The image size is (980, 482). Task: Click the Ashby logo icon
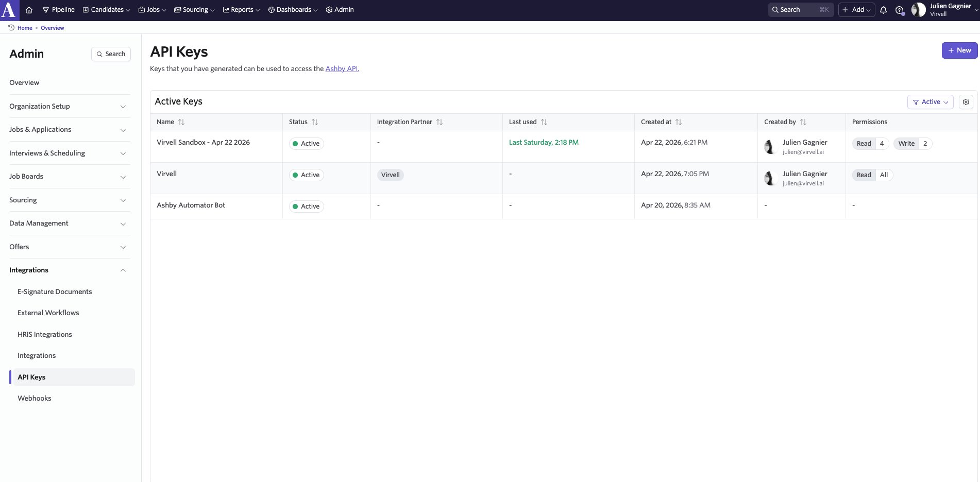(x=9, y=10)
